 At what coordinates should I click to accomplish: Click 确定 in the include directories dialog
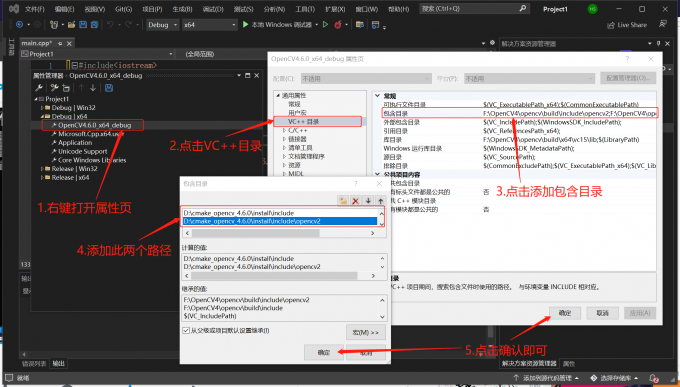(x=324, y=352)
